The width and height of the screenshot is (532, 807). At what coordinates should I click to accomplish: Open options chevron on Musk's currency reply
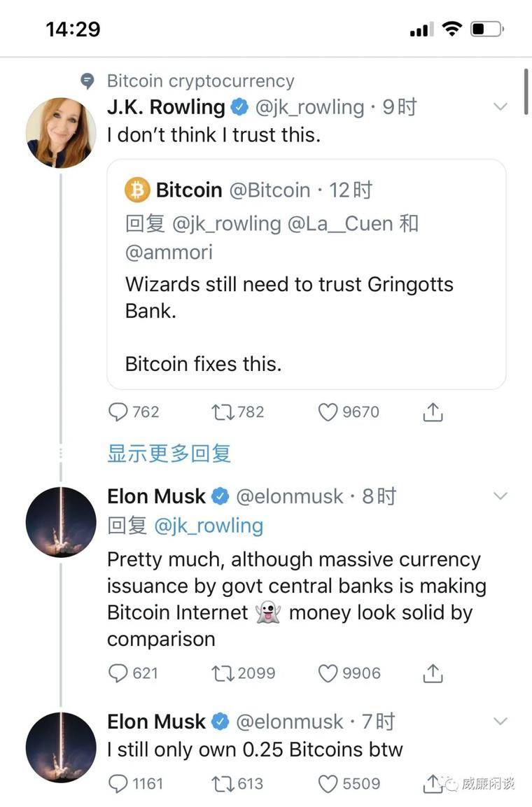coord(500,496)
